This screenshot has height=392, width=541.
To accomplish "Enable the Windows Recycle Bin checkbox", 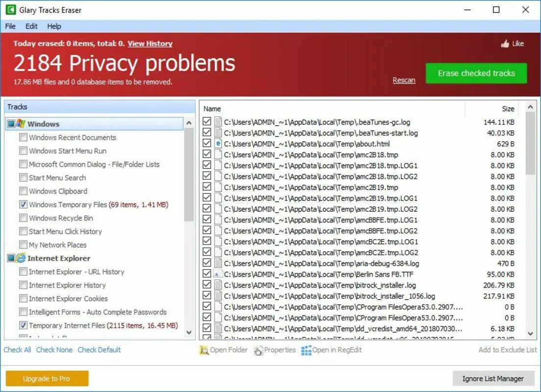I will coord(23,218).
